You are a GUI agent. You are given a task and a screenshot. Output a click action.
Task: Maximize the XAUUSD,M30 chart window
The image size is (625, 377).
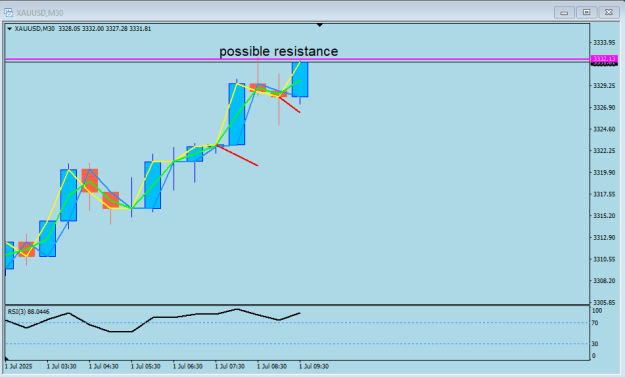coord(586,13)
